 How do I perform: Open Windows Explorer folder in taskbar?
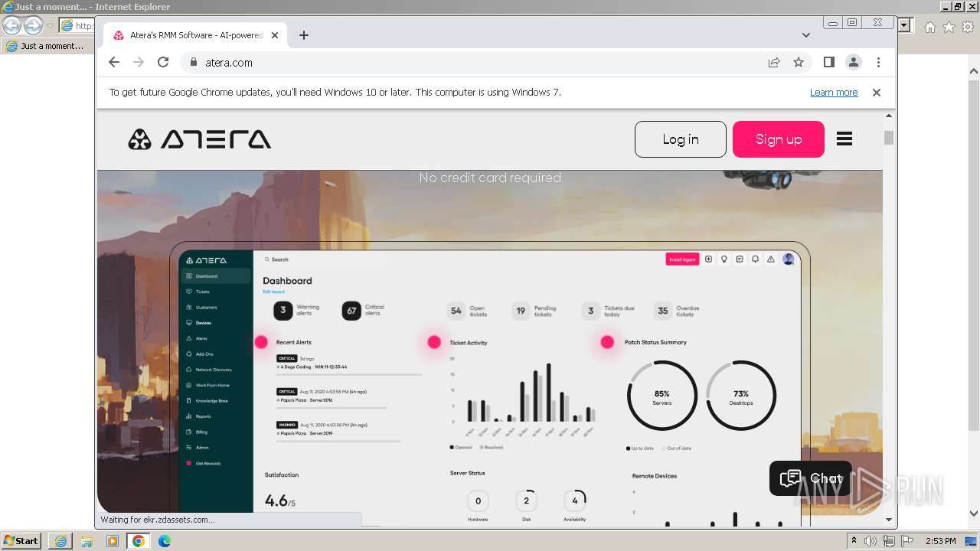87,541
